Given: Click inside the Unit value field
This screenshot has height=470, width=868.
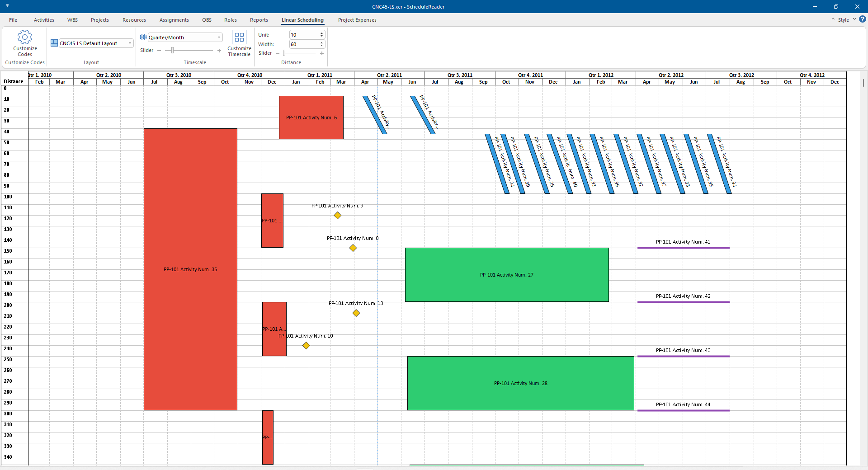Looking at the screenshot, I should tap(304, 35).
